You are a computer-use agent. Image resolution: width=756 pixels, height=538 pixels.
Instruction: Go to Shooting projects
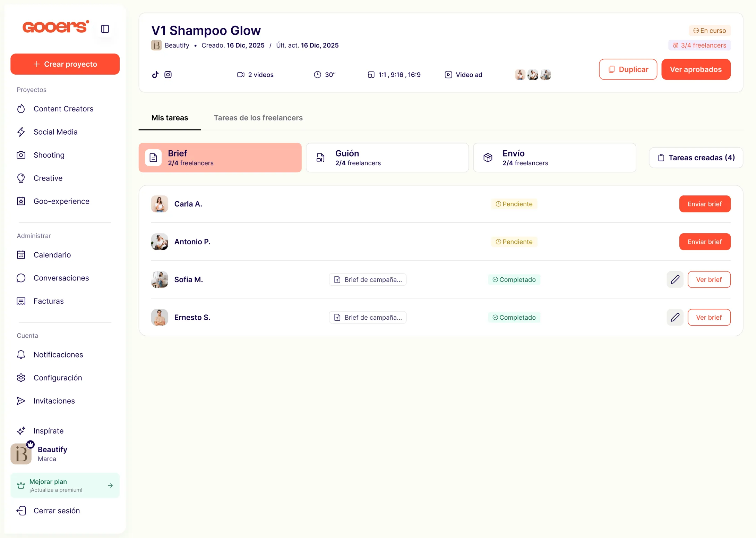tap(49, 155)
